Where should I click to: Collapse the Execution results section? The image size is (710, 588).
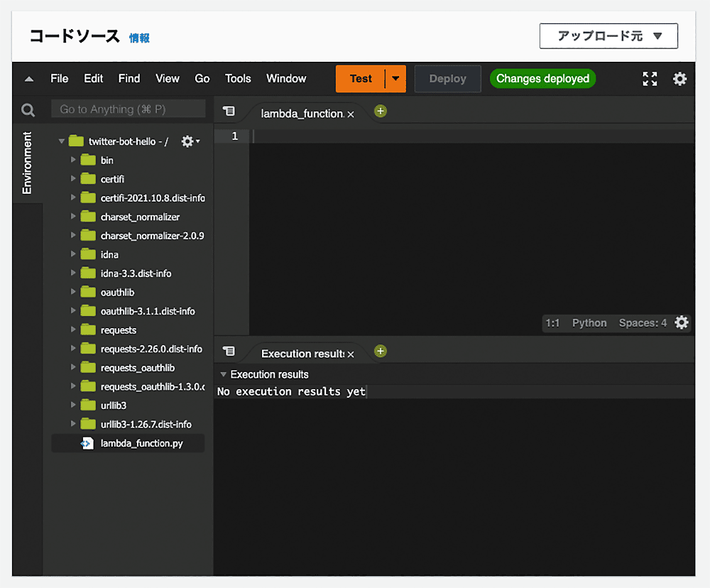tap(223, 375)
